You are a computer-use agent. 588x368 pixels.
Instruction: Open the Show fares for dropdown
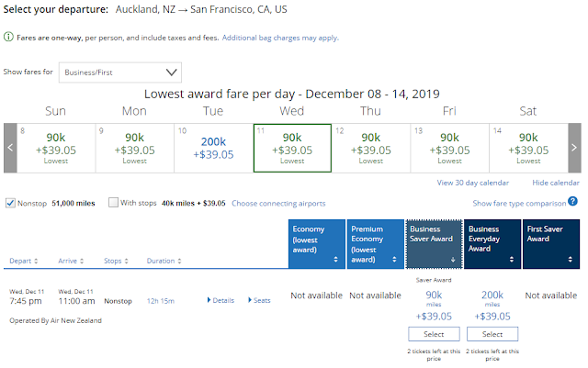(119, 72)
